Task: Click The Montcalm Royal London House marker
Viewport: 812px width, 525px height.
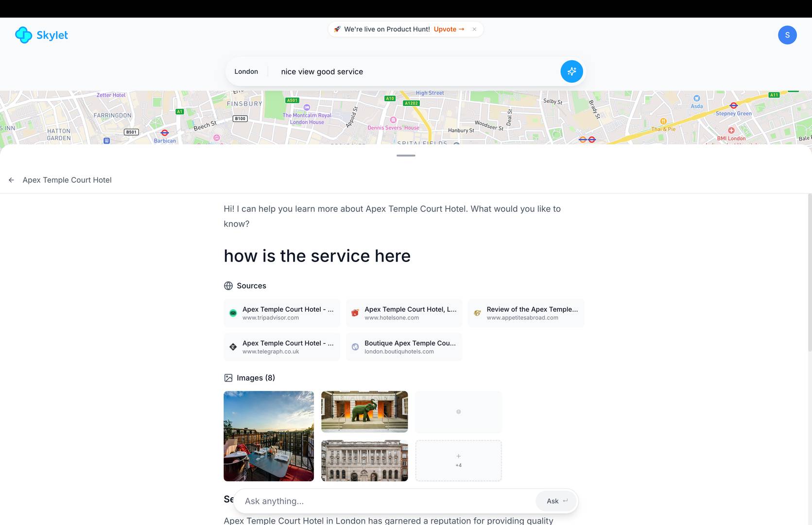Action: [x=307, y=107]
